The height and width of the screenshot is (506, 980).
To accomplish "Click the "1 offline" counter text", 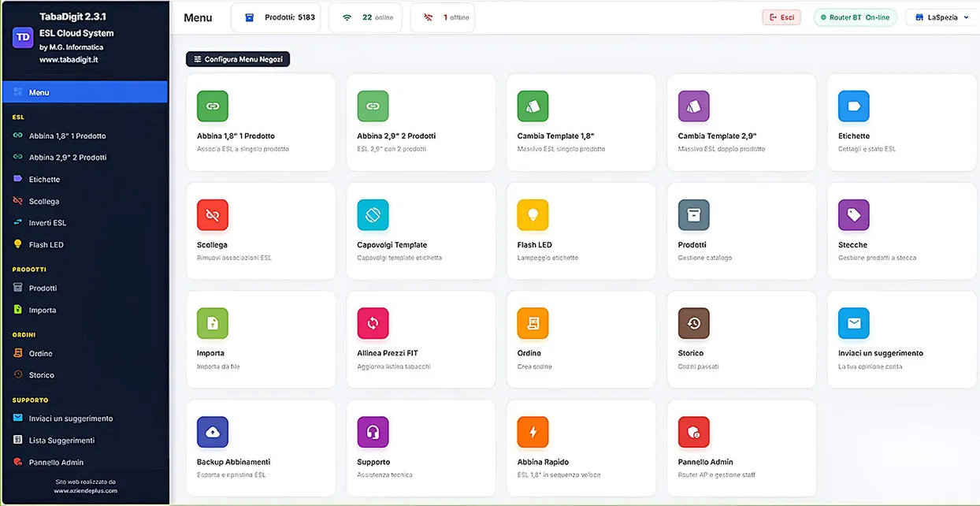I will 455,17.
